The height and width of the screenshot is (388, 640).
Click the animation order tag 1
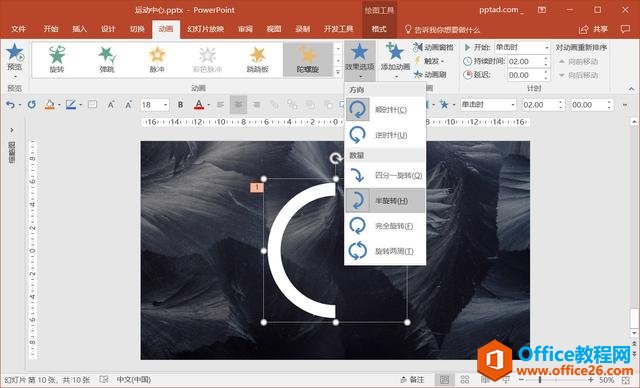pyautogui.click(x=257, y=187)
